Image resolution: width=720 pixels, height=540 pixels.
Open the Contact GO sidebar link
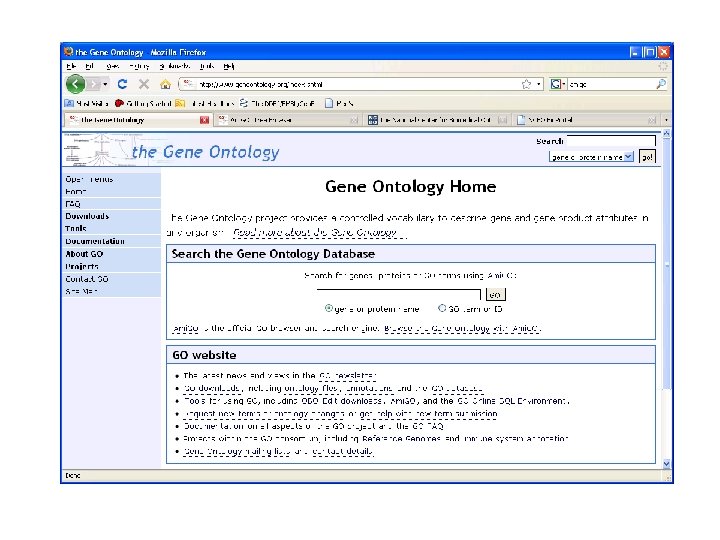click(x=87, y=279)
